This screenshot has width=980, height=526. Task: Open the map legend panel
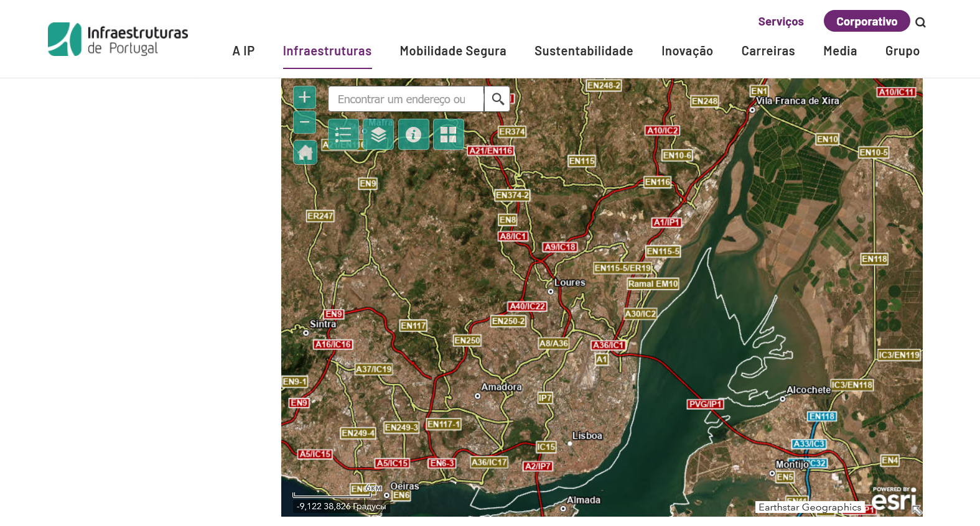pyautogui.click(x=343, y=134)
